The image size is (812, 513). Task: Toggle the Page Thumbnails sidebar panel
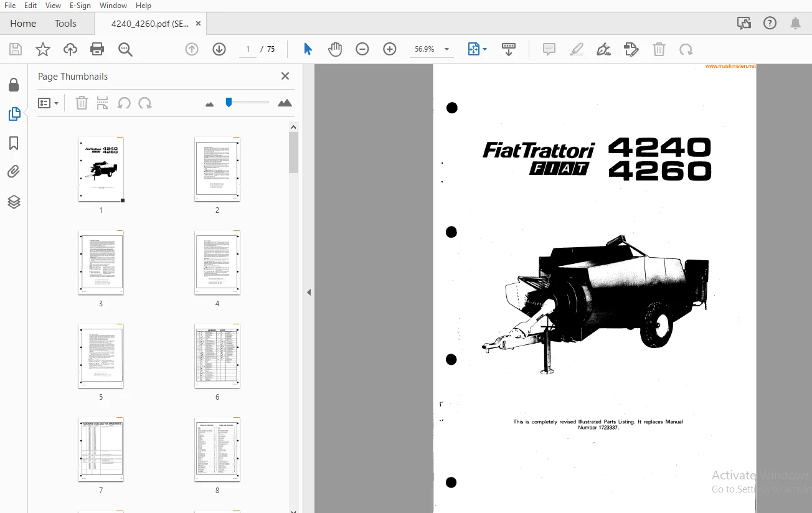tap(14, 114)
